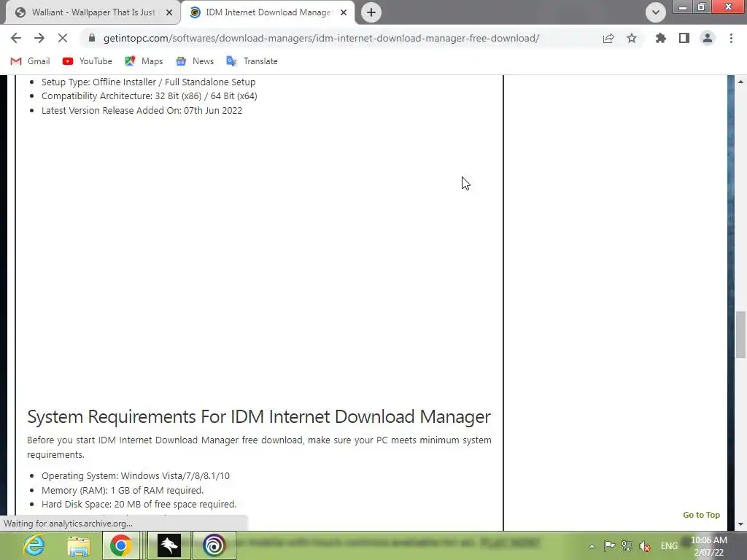747x560 pixels.
Task: Open File Explorer from the taskbar
Action: tap(79, 545)
